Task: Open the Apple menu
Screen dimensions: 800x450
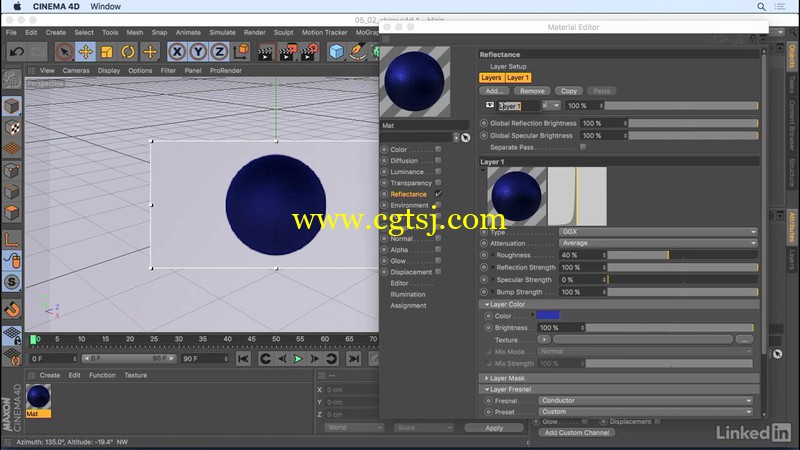Action: tap(17, 6)
